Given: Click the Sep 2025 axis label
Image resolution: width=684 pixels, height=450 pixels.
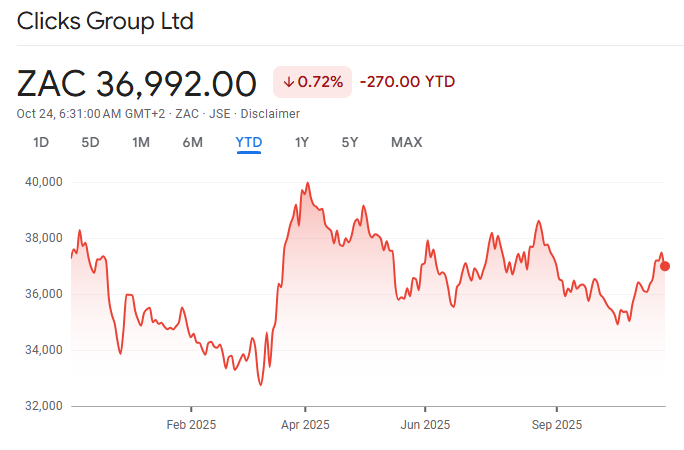Looking at the screenshot, I should [556, 425].
